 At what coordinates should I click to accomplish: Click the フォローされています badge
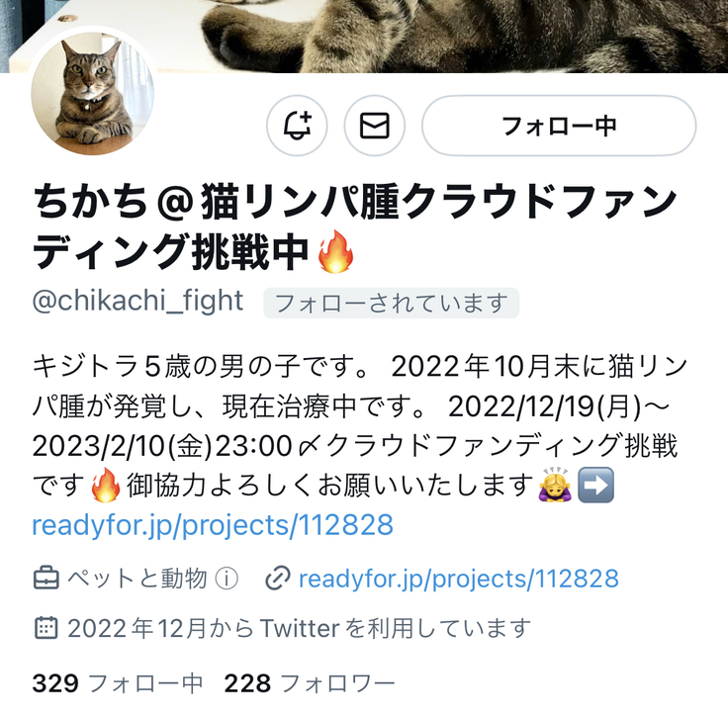pyautogui.click(x=391, y=304)
